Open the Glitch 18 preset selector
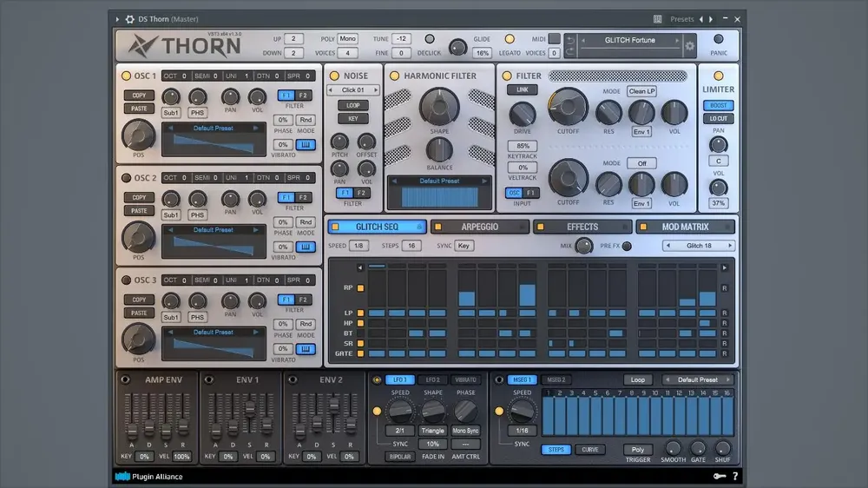The width and height of the screenshot is (868, 488). 699,246
